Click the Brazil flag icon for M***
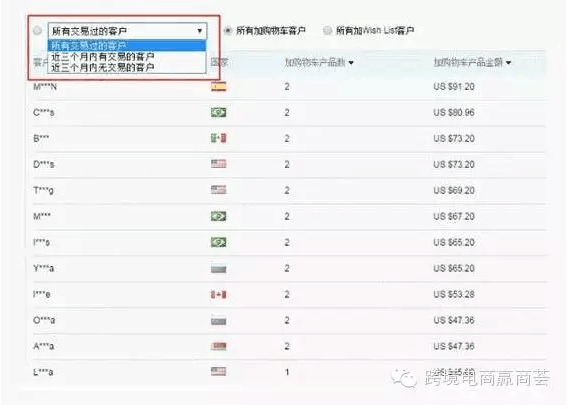 click(218, 216)
